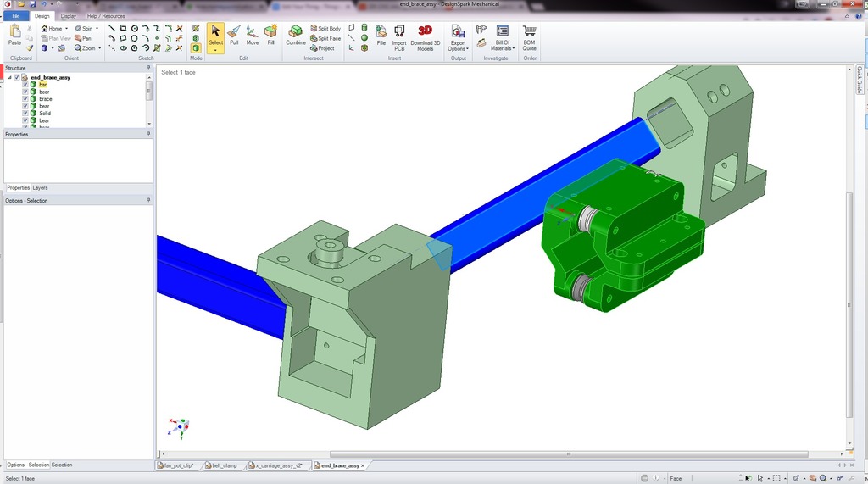868x484 pixels.
Task: Click the help question mark icon
Action: [859, 16]
